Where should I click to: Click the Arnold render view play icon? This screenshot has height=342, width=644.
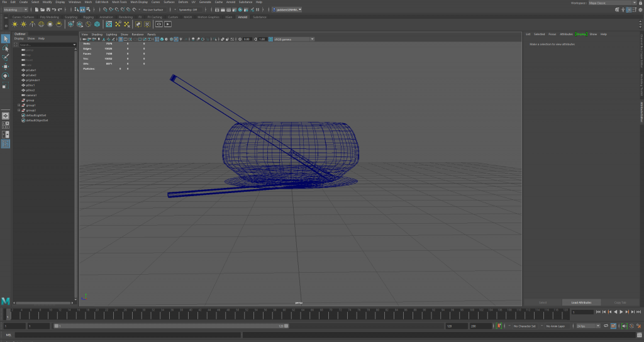point(168,24)
